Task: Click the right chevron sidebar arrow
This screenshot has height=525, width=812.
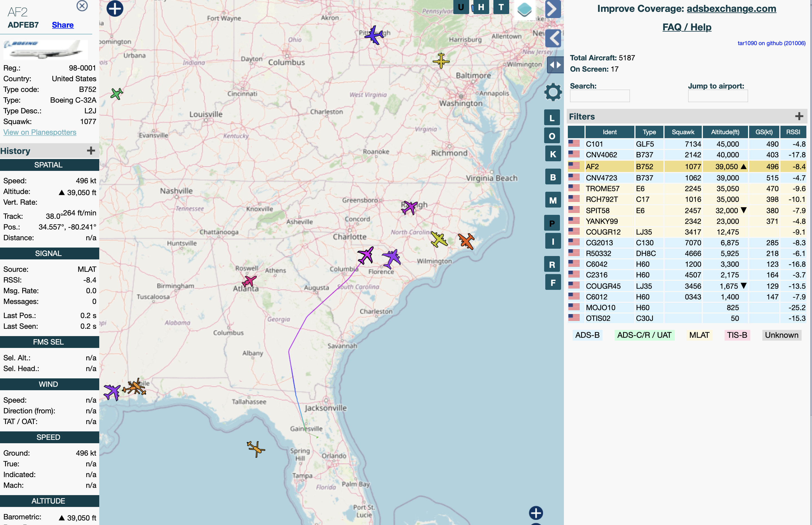Action: click(x=553, y=9)
